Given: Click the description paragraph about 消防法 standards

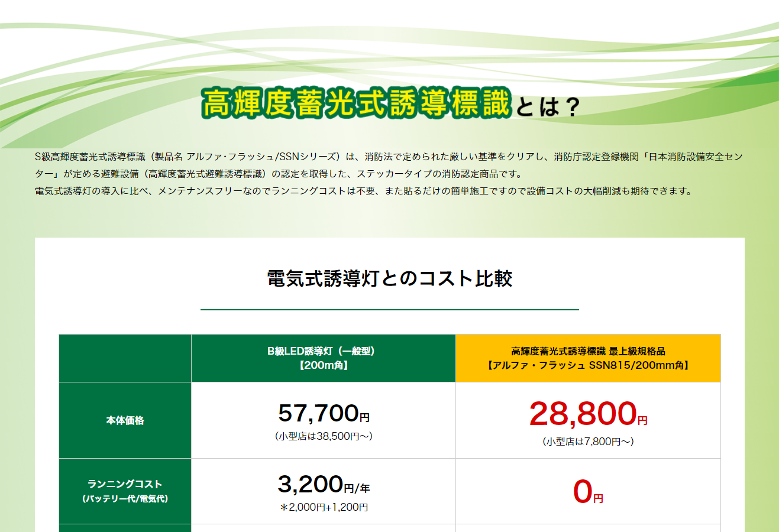Looking at the screenshot, I should (390, 172).
